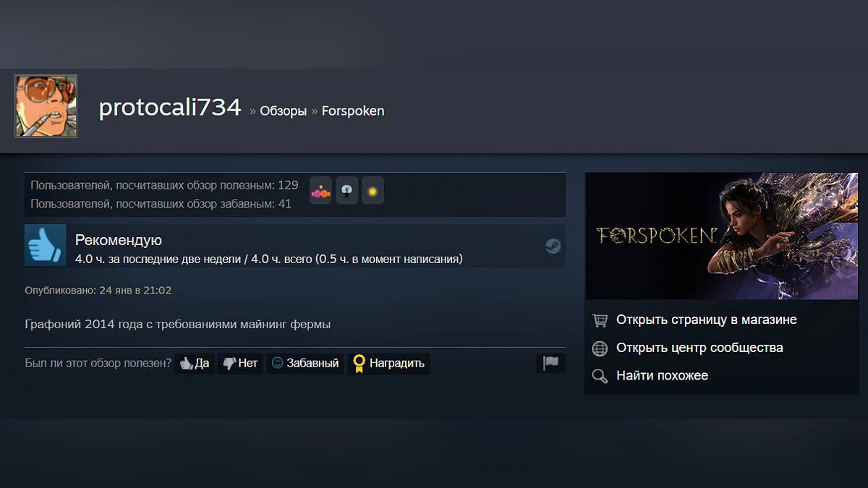Viewport: 868px width, 488px height.
Task: Open the Forspoken breadcrumb link
Action: click(353, 111)
